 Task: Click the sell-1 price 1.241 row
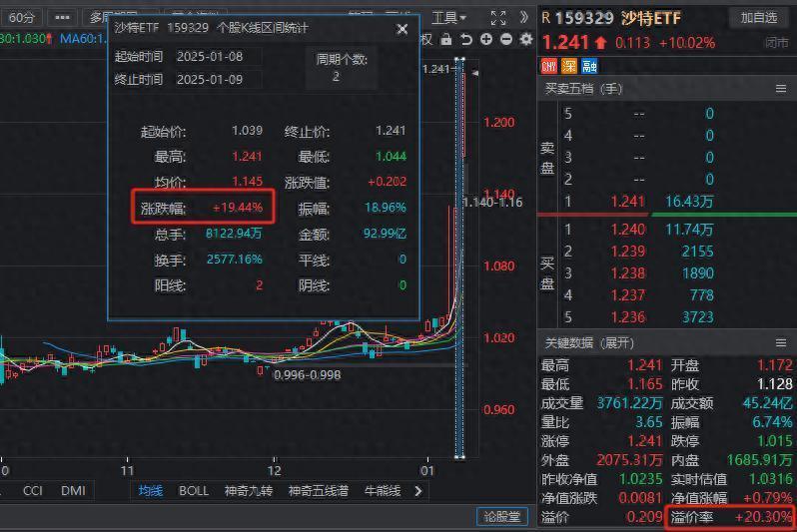(x=628, y=202)
